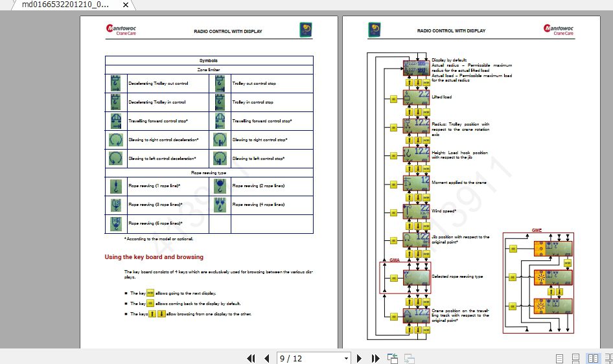Click the grayed-out next view icon
The height and width of the screenshot is (364, 613).
pos(410,358)
